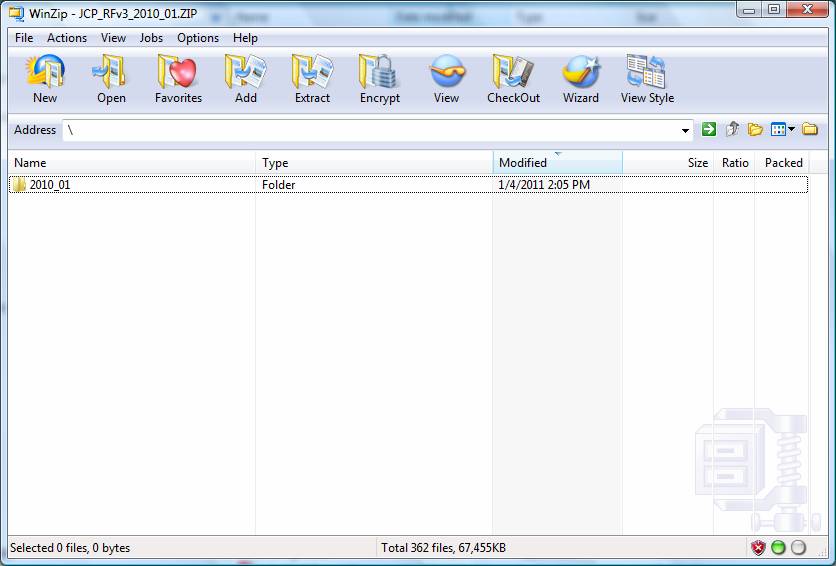Click the '1/4/2011 2:05 PM' date cell
The image size is (836, 566).
click(544, 185)
